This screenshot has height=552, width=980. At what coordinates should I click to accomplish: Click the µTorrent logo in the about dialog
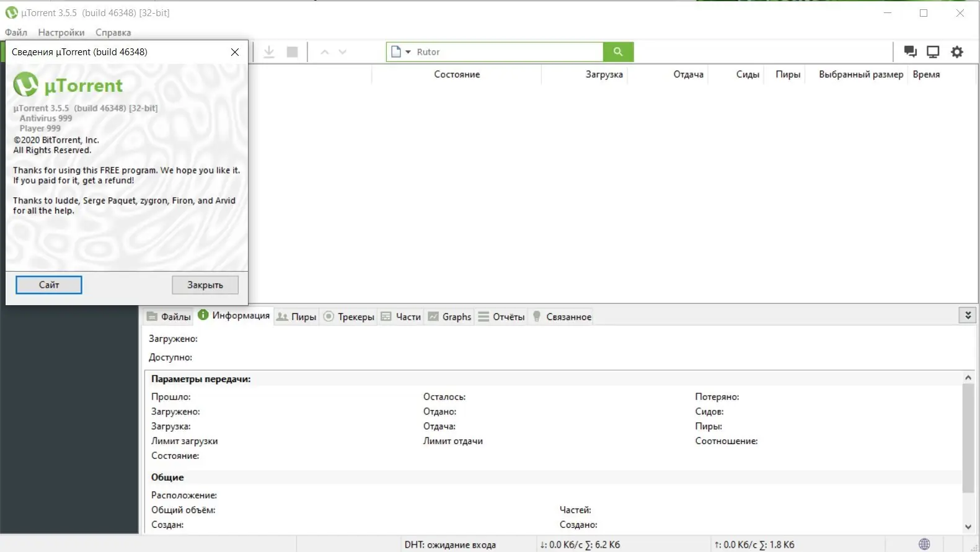point(68,85)
